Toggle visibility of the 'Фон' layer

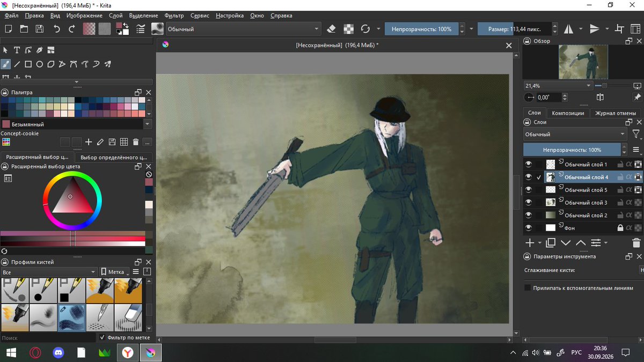click(x=529, y=228)
